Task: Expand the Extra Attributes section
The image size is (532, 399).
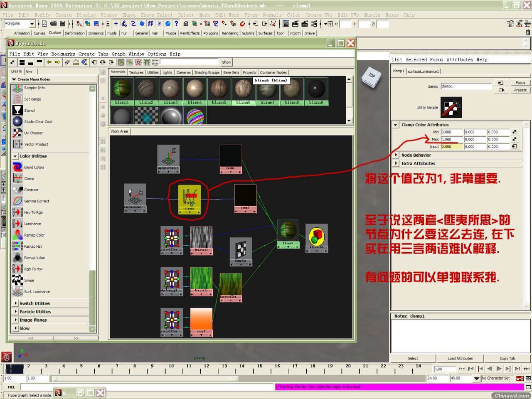Action: coord(396,163)
